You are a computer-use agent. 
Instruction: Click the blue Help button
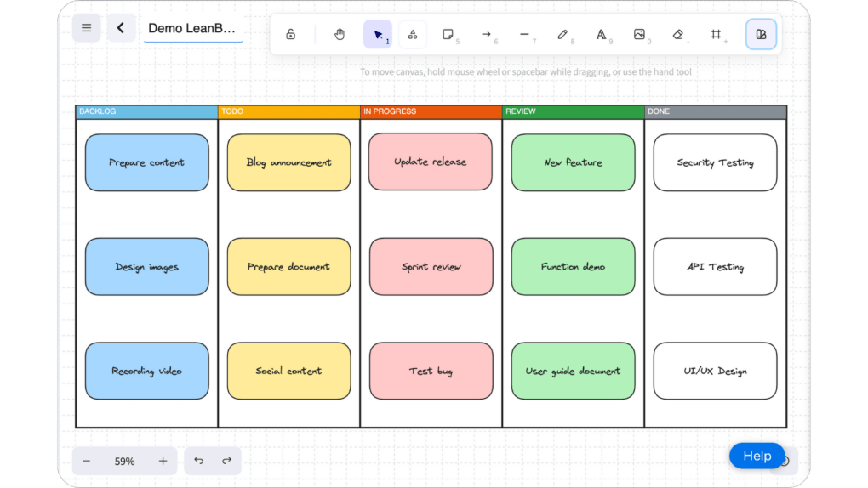click(757, 456)
